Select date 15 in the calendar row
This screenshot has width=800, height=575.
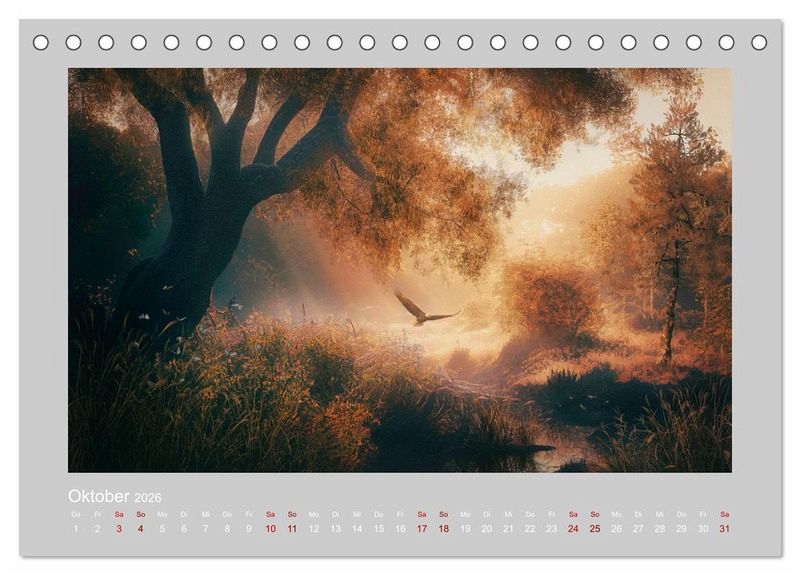(x=379, y=529)
